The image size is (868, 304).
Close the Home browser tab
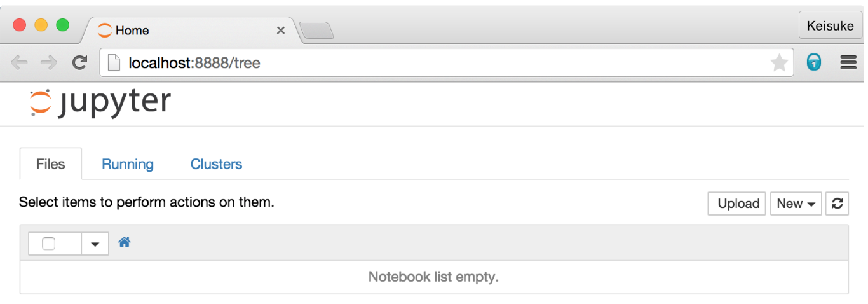[x=281, y=31]
